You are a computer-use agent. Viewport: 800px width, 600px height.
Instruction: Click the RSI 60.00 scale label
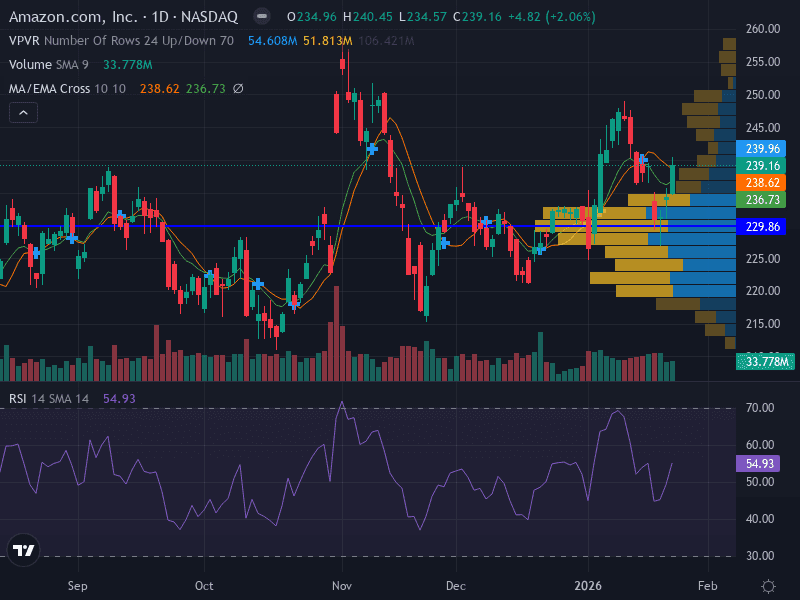click(760, 445)
